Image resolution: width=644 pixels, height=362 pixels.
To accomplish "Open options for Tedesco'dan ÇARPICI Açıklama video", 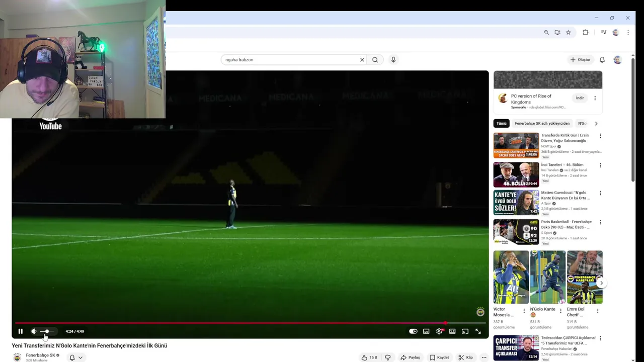I will click(600, 338).
